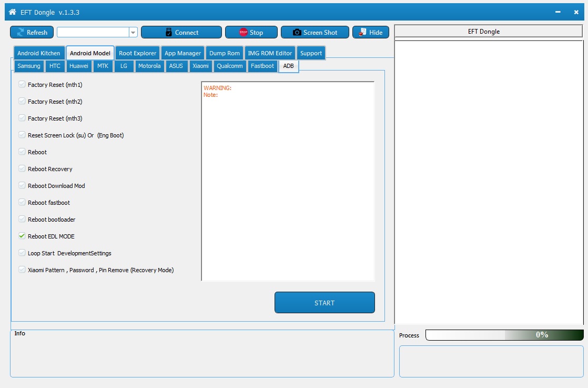Click the Hide button icon
Viewport: 588px width, 388px height.
point(362,32)
